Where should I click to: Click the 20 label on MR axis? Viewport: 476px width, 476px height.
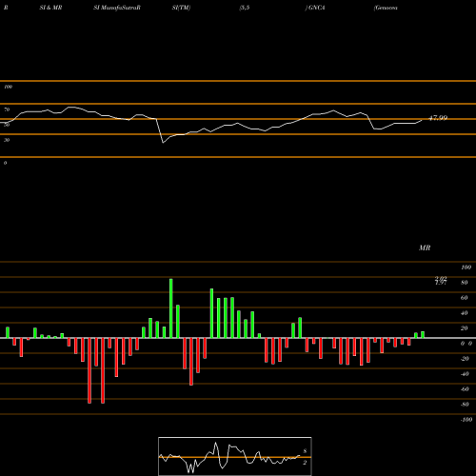(x=465, y=328)
